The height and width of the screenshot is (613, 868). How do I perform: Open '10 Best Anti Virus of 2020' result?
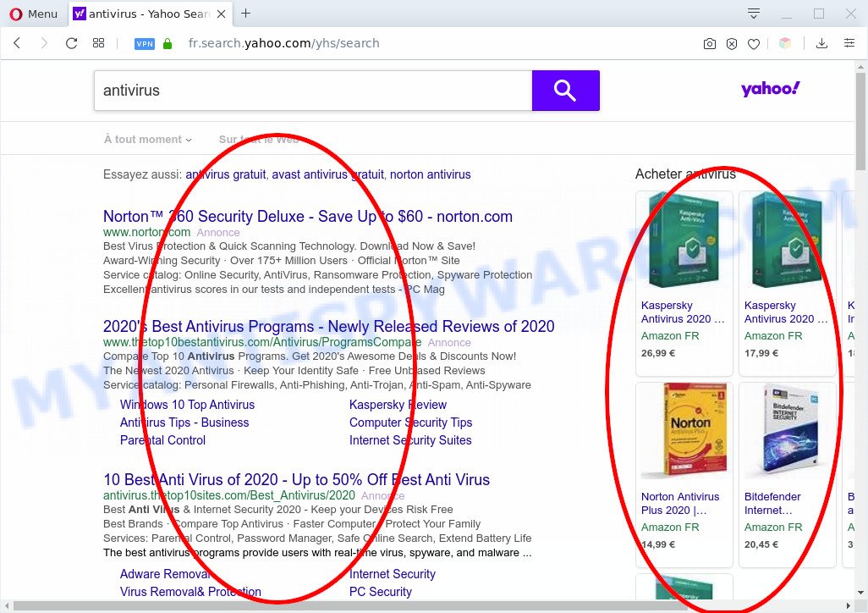(x=297, y=479)
